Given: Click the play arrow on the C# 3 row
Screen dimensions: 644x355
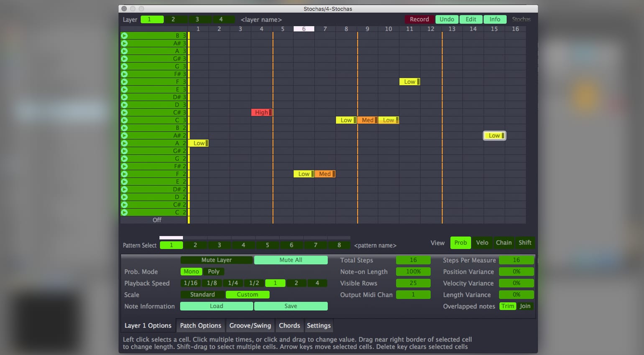Looking at the screenshot, I should click(123, 112).
